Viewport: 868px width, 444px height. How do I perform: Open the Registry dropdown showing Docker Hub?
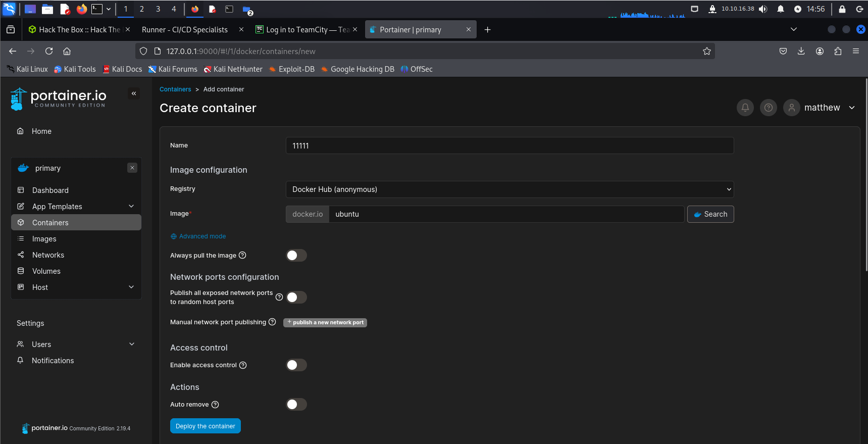pyautogui.click(x=509, y=189)
